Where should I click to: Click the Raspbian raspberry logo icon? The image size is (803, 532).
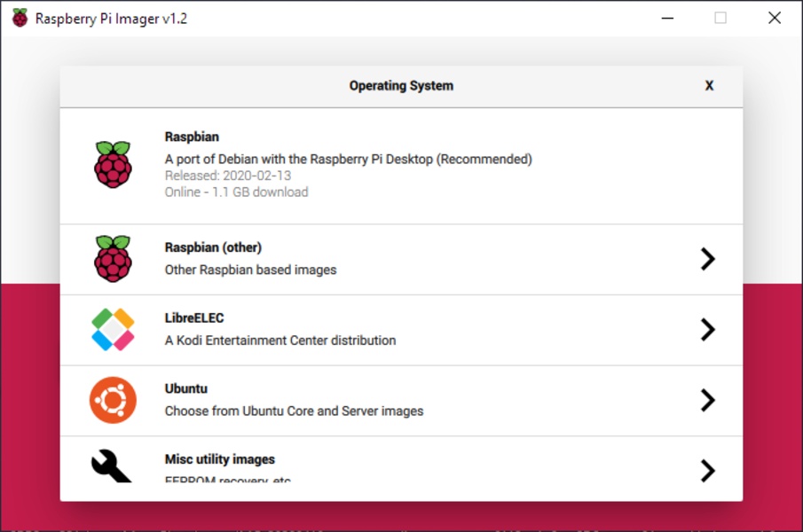click(x=113, y=164)
